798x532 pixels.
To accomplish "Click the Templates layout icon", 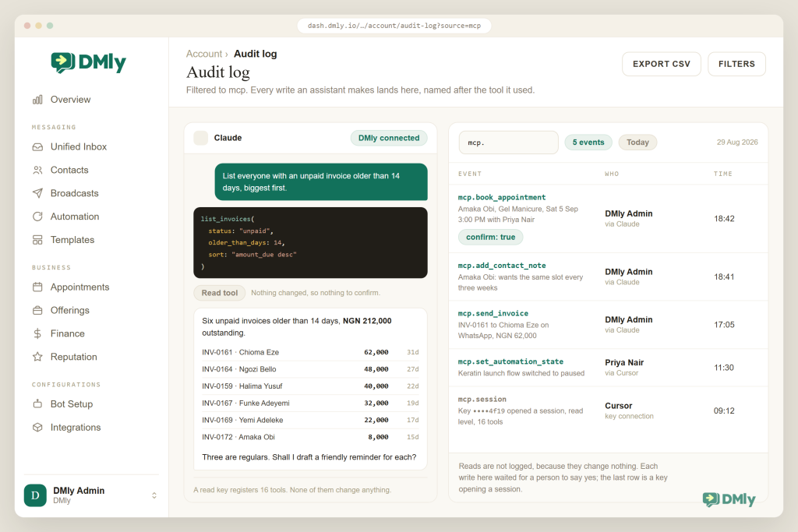I will [x=37, y=240].
